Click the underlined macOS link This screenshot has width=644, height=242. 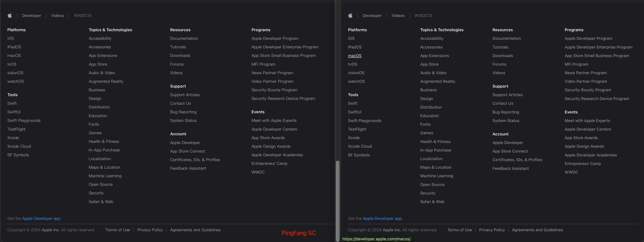coord(355,56)
